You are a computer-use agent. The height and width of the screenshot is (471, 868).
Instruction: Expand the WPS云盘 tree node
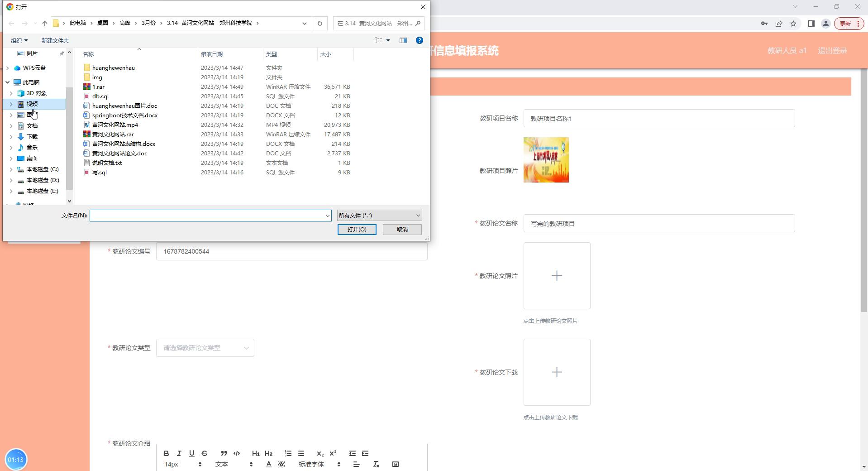[x=7, y=68]
